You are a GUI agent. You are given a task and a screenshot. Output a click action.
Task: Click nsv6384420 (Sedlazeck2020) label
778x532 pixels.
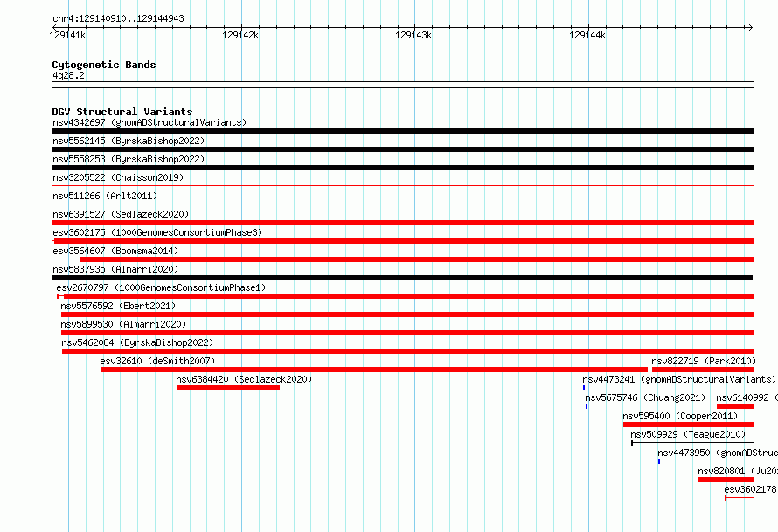click(244, 379)
